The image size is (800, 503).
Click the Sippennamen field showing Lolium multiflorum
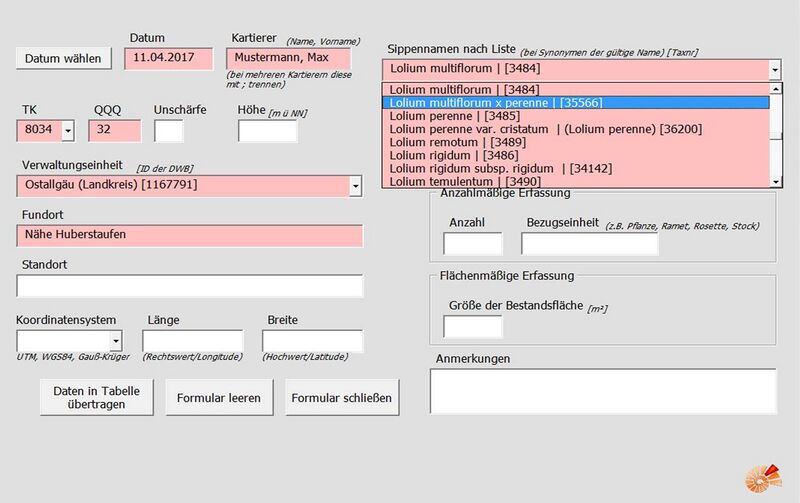pos(576,69)
